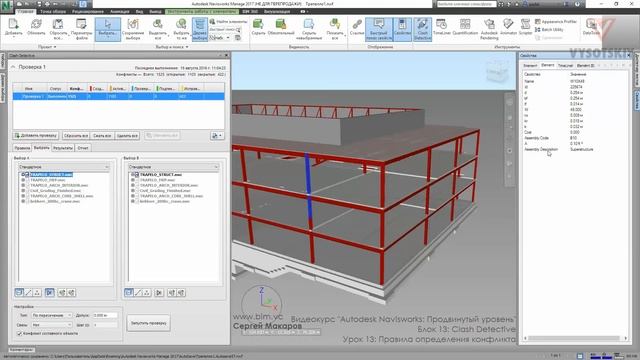Expand the Проект ribbon panel arrow
This screenshot has height=360, width=640.
tap(55, 47)
